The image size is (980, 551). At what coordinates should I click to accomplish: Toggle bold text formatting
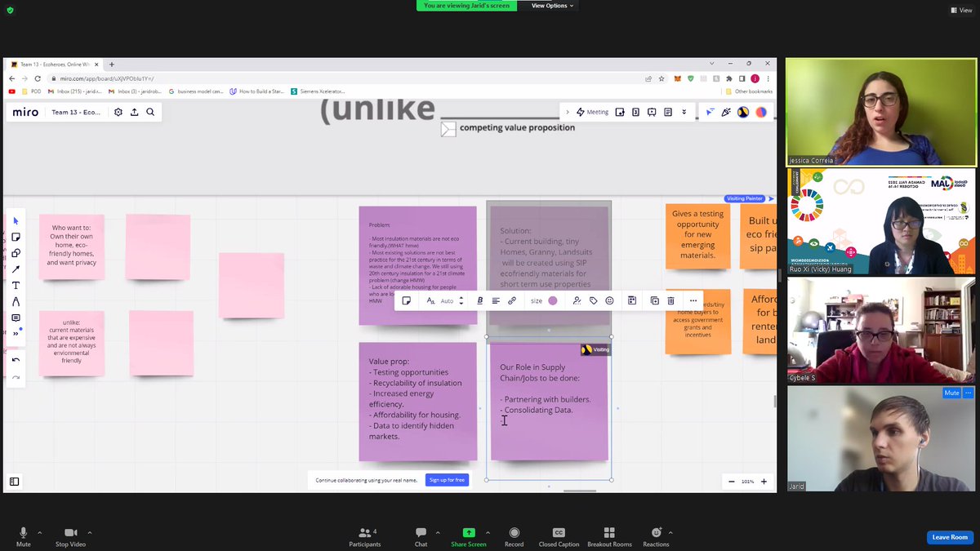tap(479, 300)
